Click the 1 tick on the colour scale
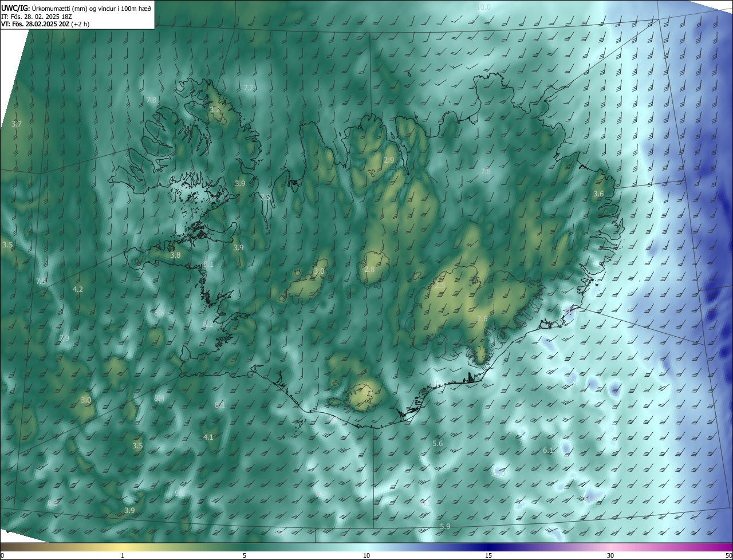Viewport: 733px width, 560px height. pyautogui.click(x=123, y=555)
